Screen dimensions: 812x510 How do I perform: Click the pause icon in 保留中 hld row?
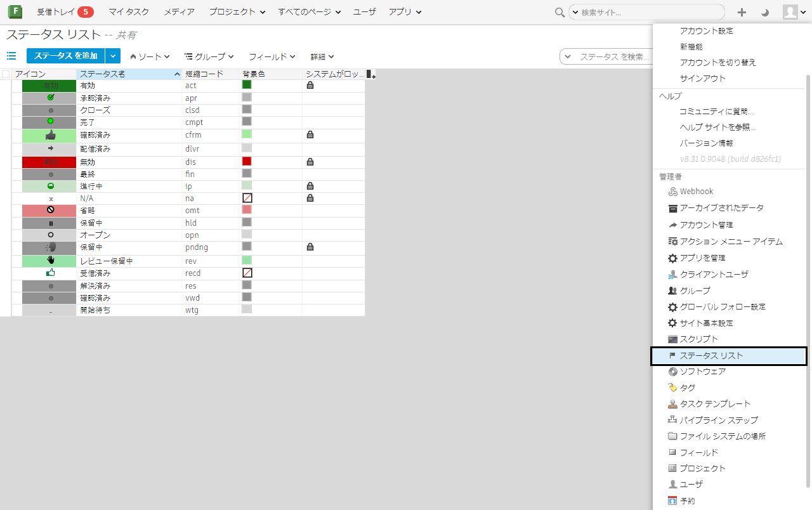coord(51,223)
